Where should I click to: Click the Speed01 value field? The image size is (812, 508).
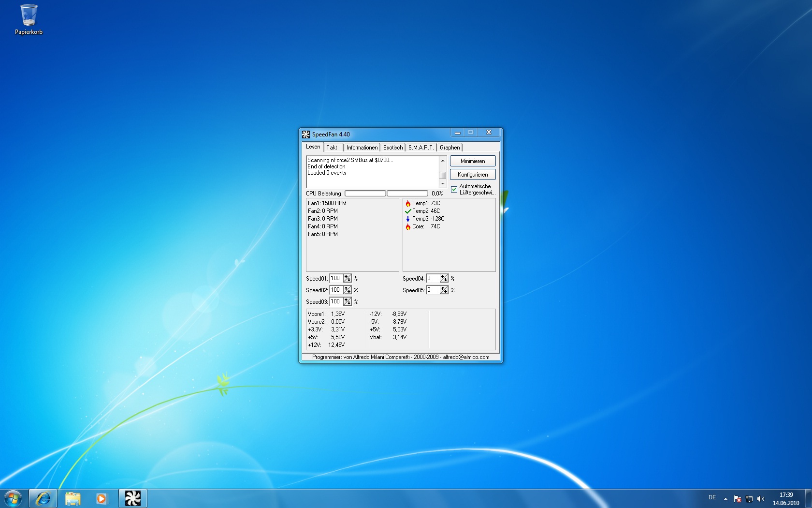tap(336, 278)
